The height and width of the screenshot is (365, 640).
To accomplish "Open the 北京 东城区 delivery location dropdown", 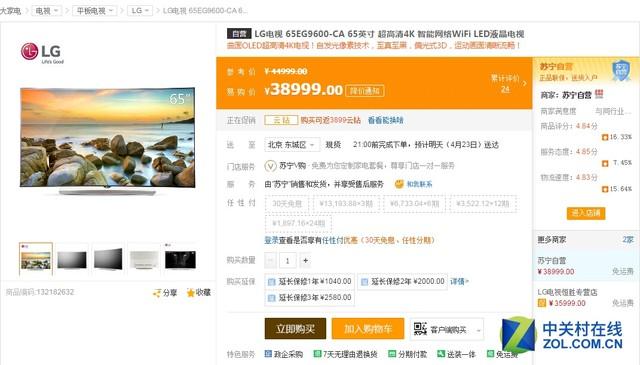I will (x=292, y=145).
